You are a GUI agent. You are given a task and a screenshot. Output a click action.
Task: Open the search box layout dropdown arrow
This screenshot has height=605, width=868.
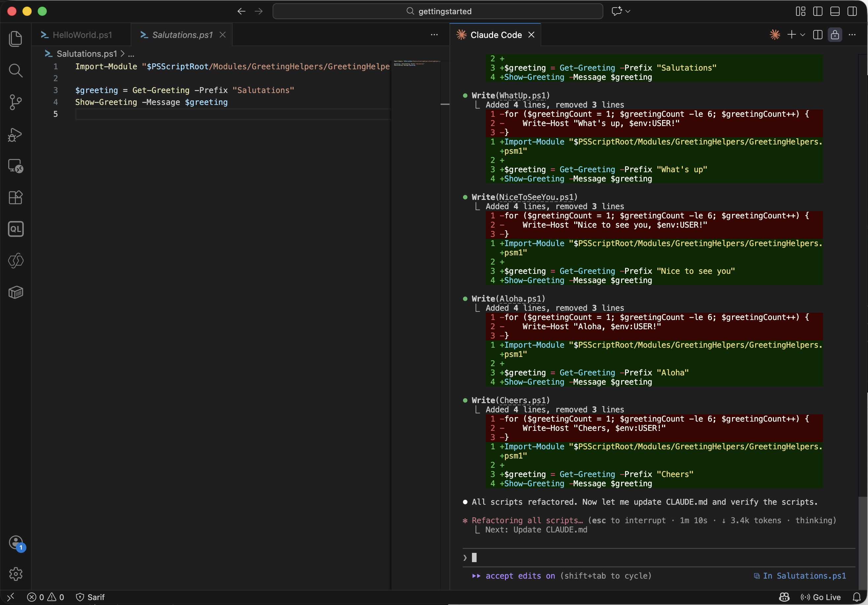(627, 11)
